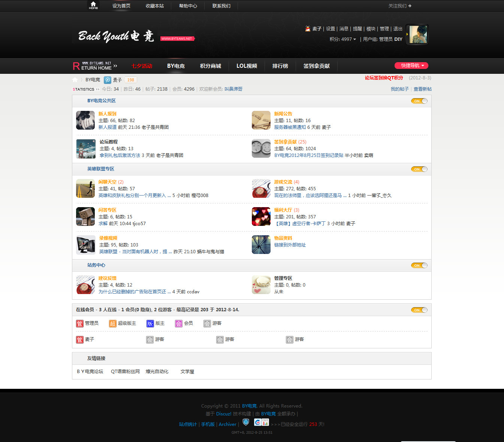Click the 198 badge next to 麦子
The width and height of the screenshot is (504, 442).
[x=131, y=80]
